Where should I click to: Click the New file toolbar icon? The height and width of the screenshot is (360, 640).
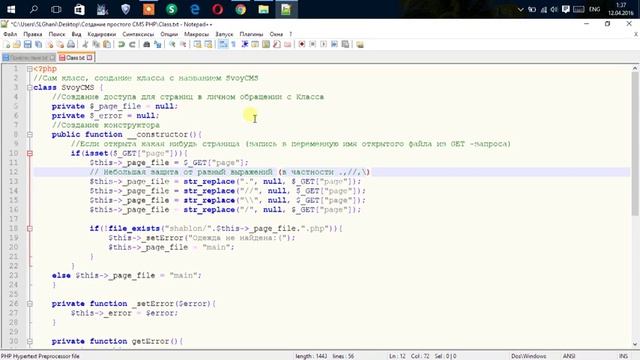click(7, 44)
